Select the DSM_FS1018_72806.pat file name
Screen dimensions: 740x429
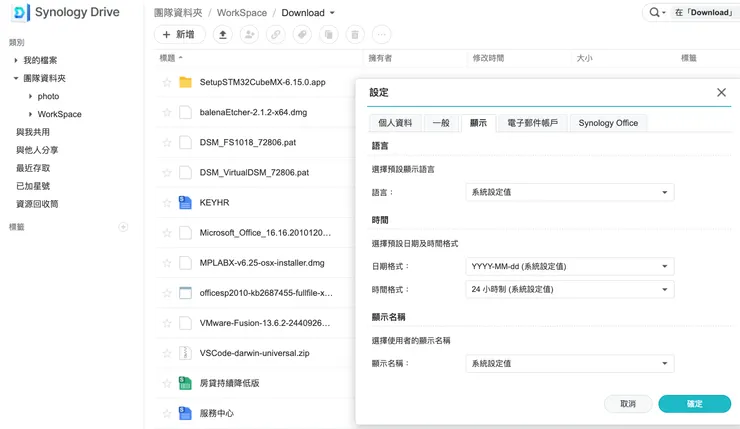pos(248,143)
